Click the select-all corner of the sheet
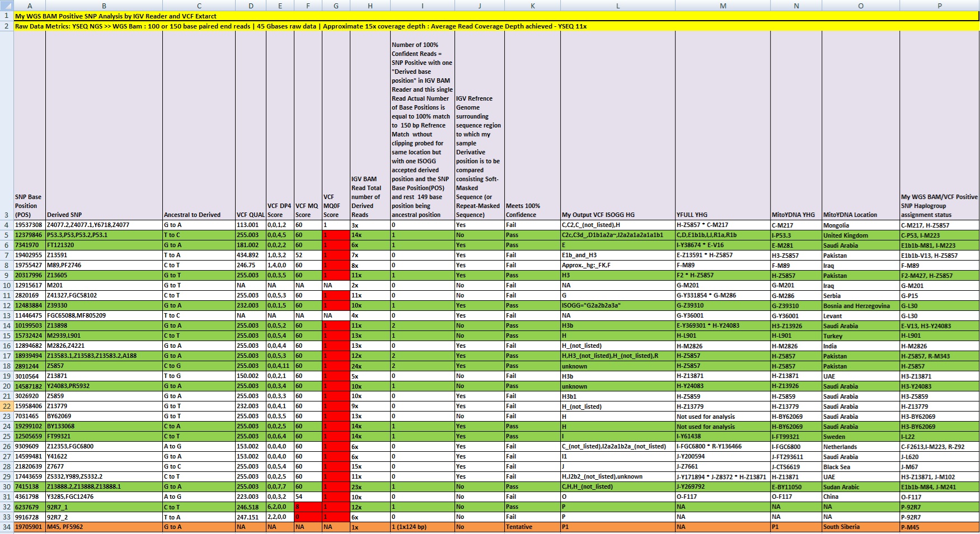The height and width of the screenshot is (534, 980). [x=7, y=6]
